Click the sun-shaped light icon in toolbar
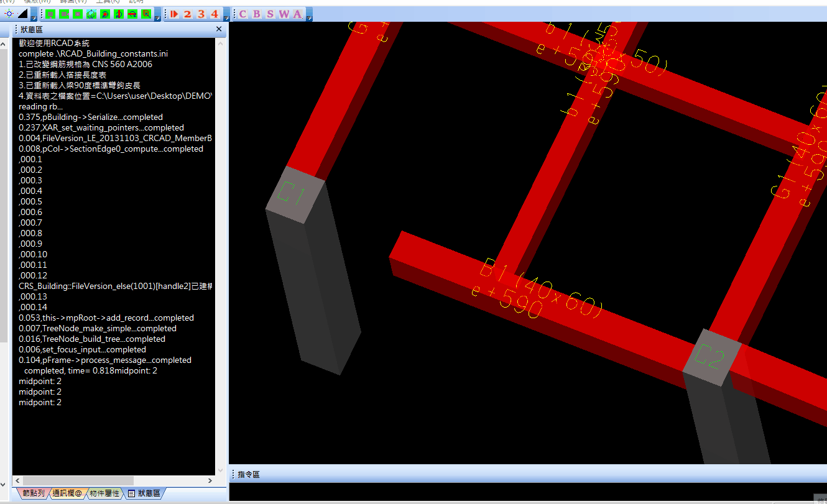This screenshot has height=504, width=827. pyautogui.click(x=9, y=14)
